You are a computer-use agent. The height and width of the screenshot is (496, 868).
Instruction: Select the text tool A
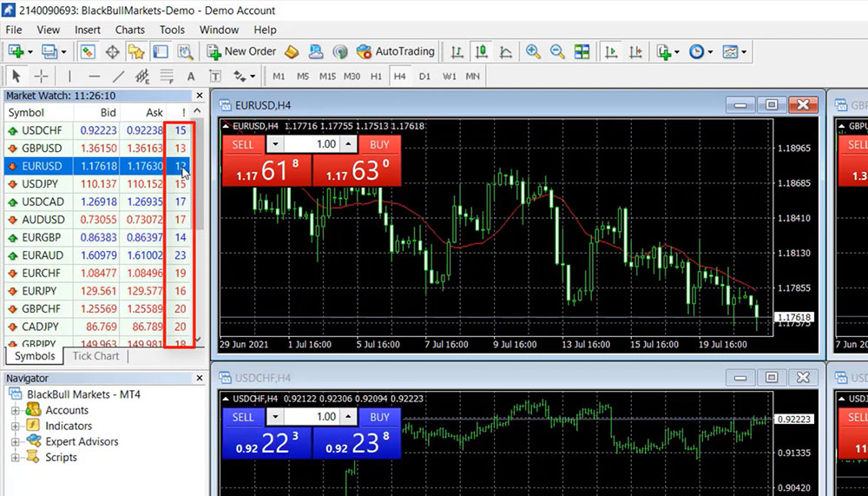pyautogui.click(x=191, y=76)
